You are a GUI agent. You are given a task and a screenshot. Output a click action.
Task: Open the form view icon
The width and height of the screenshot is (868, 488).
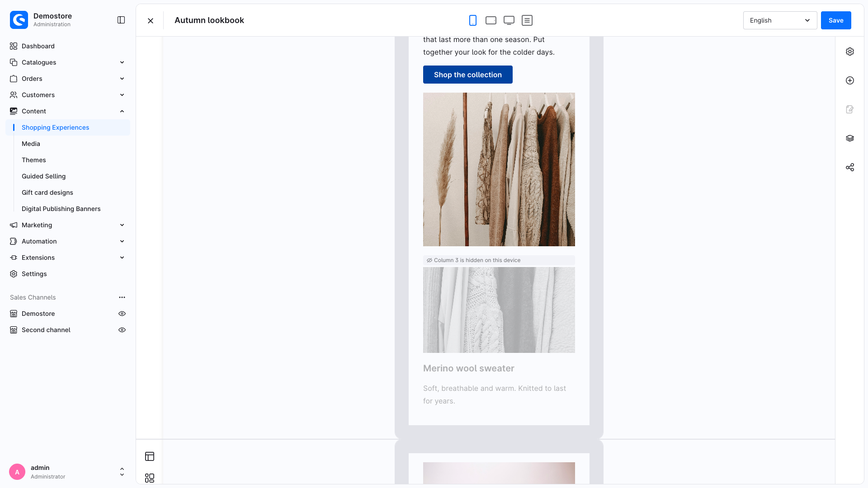pyautogui.click(x=527, y=20)
